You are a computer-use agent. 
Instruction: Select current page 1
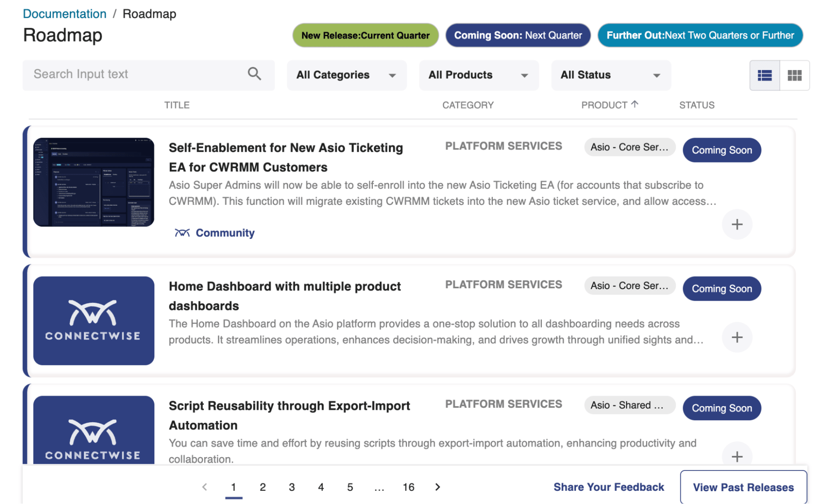click(x=233, y=487)
